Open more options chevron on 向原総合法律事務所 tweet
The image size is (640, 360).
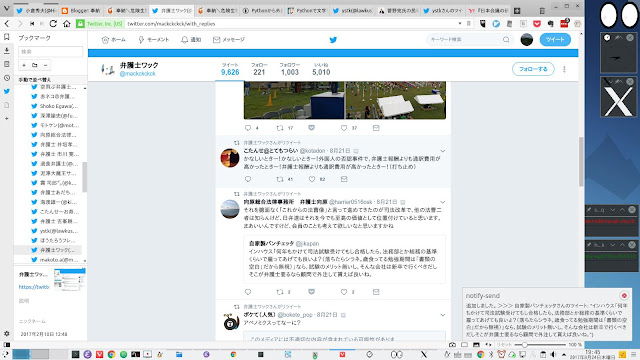click(442, 202)
